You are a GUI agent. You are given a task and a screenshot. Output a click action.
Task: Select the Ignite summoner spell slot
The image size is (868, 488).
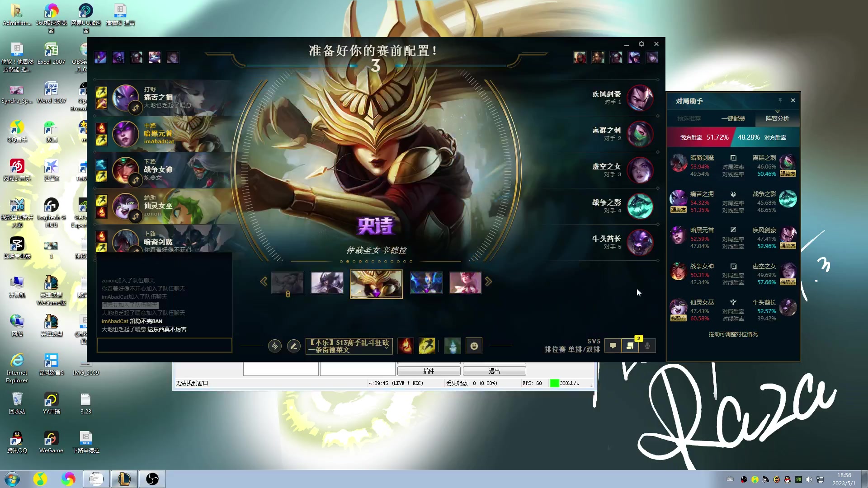click(x=406, y=346)
